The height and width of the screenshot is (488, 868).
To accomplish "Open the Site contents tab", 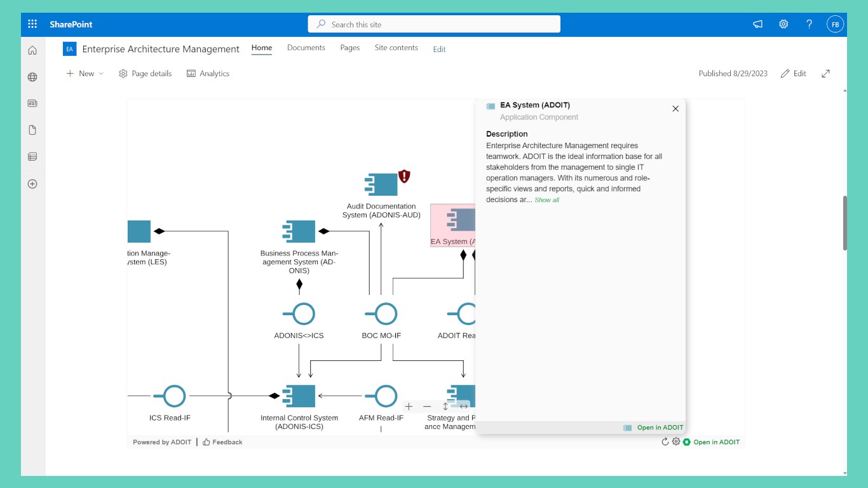I will [397, 48].
